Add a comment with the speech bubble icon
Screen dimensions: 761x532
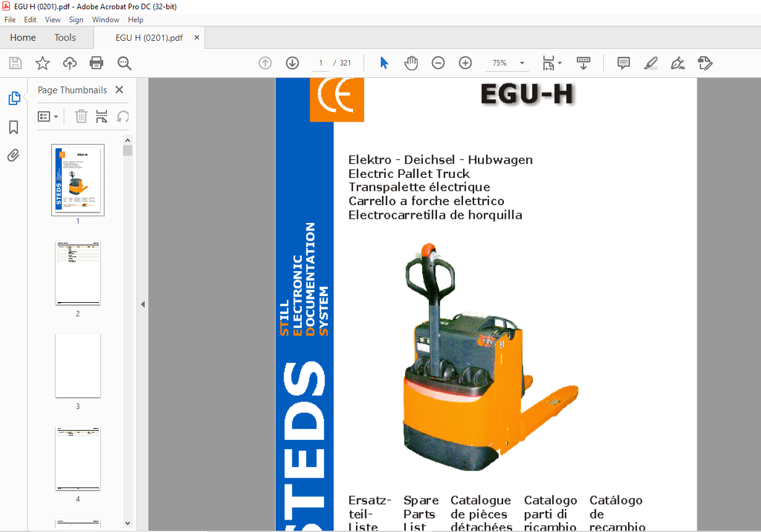pos(624,63)
